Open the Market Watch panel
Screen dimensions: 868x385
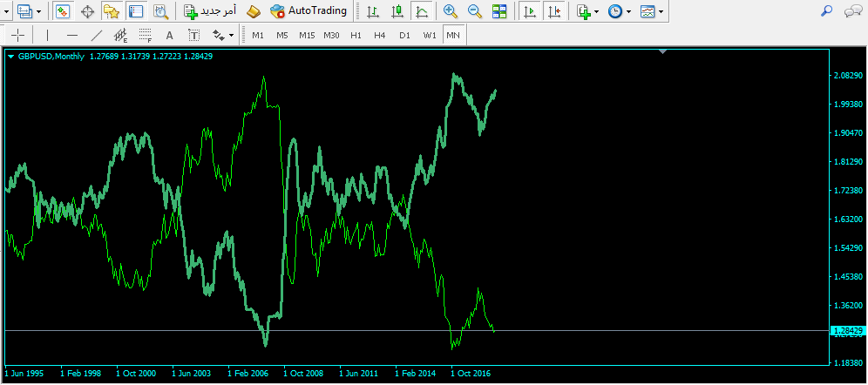pyautogui.click(x=64, y=11)
